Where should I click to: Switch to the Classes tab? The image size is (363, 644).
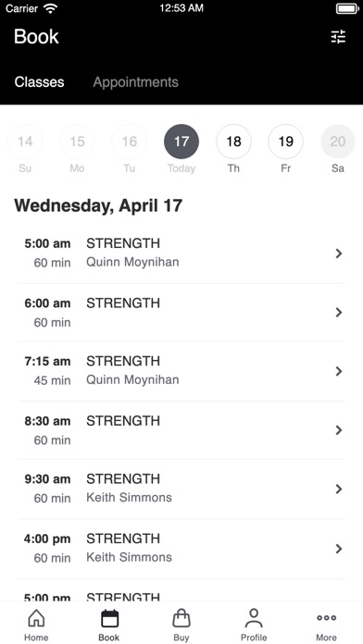[40, 82]
